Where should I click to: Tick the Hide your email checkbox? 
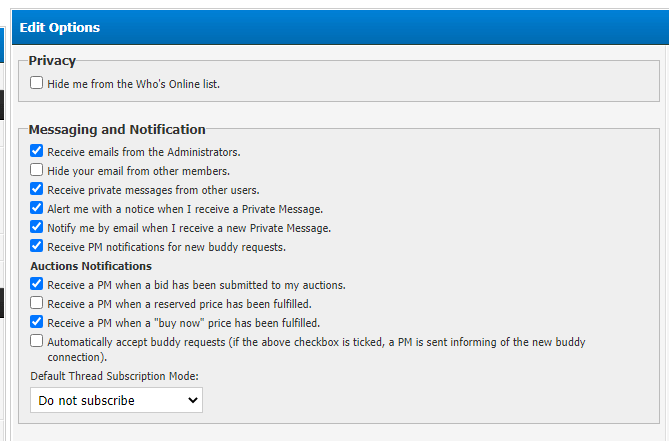[37, 171]
